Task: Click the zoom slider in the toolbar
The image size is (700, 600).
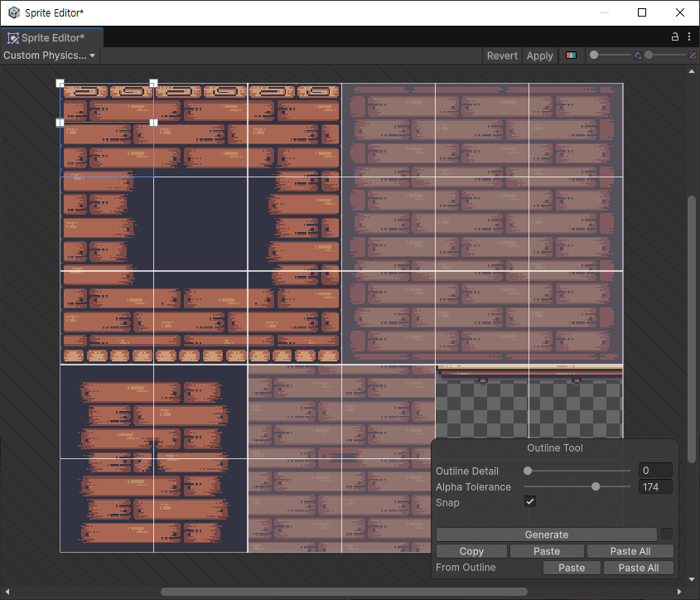Action: point(611,55)
